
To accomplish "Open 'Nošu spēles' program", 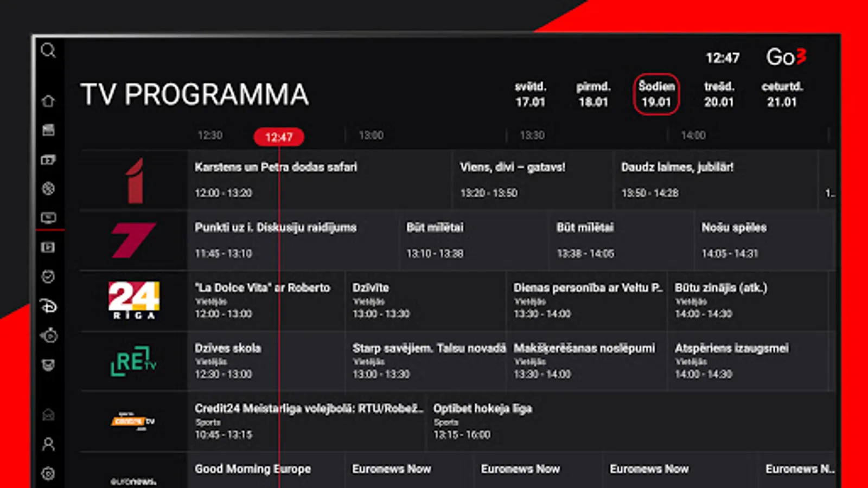I will pos(765,240).
